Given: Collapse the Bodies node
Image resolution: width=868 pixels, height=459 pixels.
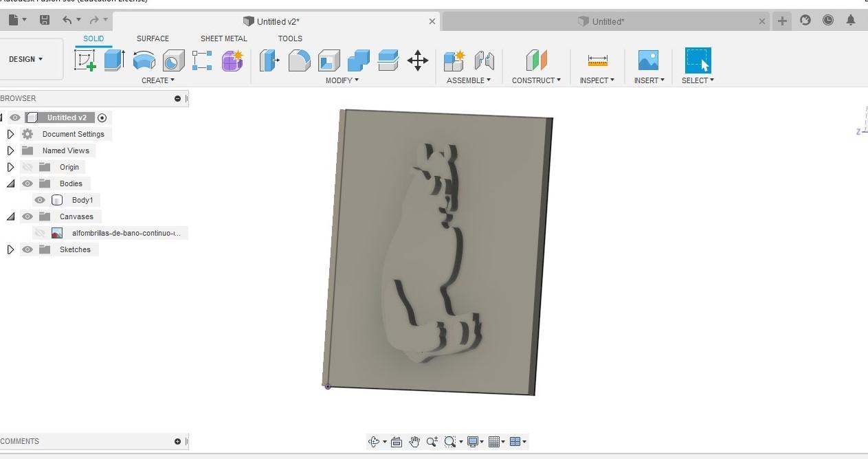Looking at the screenshot, I should (10, 183).
